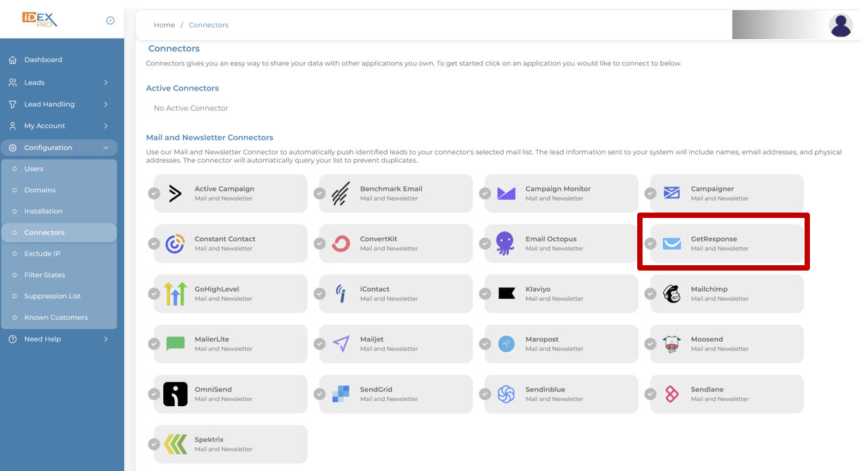Toggle the Campaign Monitor connector checkmark

point(485,194)
